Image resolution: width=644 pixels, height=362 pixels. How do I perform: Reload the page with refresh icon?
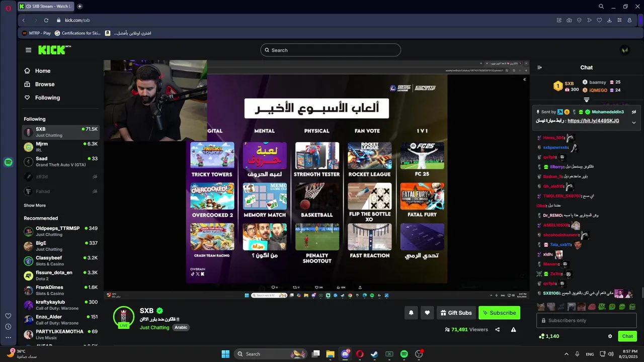click(46, 20)
